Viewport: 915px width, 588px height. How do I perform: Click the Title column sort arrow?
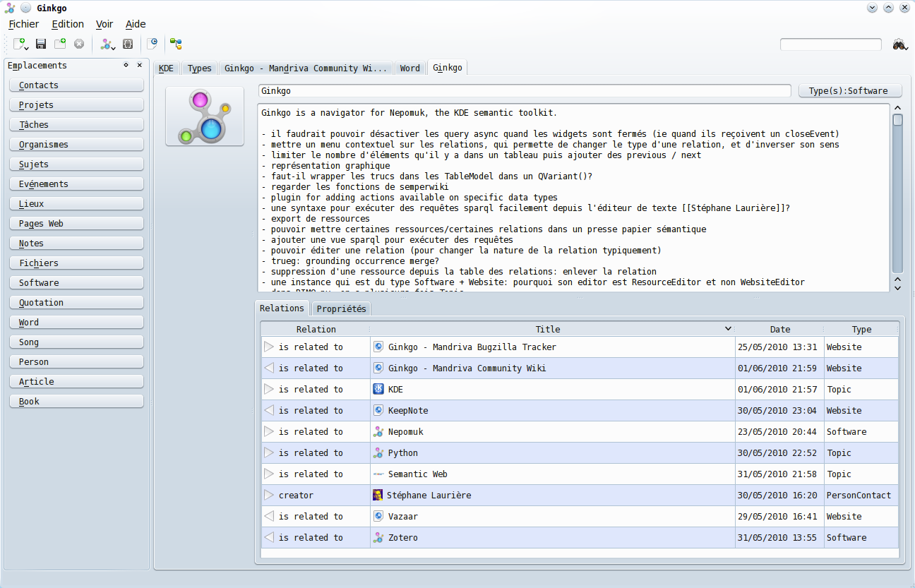[x=728, y=329]
